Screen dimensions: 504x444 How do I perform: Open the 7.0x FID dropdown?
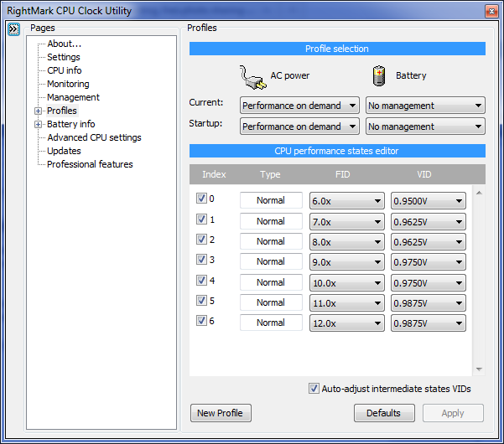pyautogui.click(x=347, y=221)
